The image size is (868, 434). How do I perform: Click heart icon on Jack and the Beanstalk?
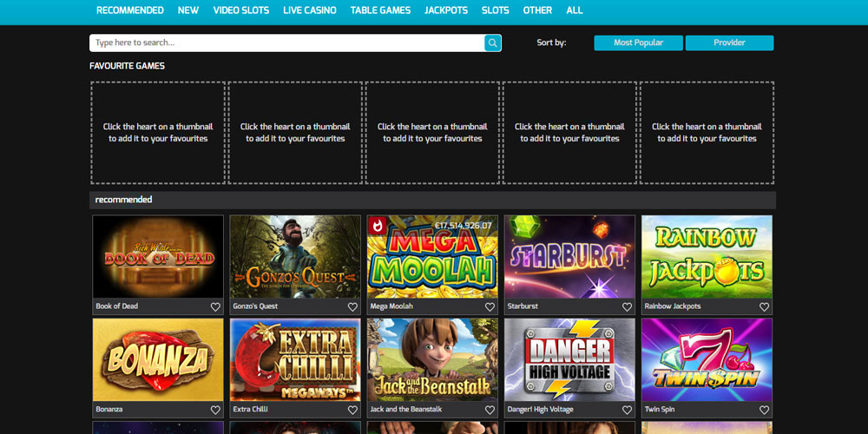[x=490, y=410]
